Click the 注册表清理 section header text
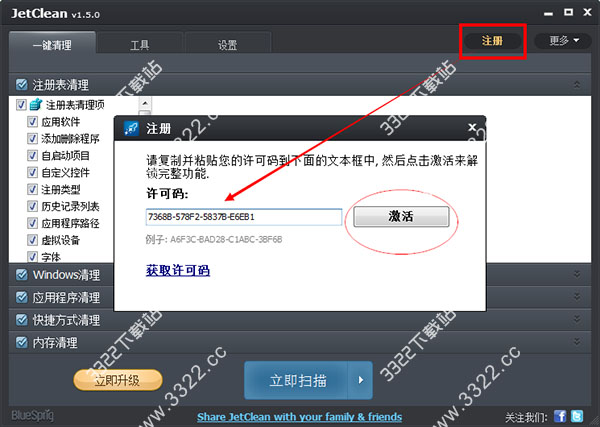600x427 pixels. (60, 85)
